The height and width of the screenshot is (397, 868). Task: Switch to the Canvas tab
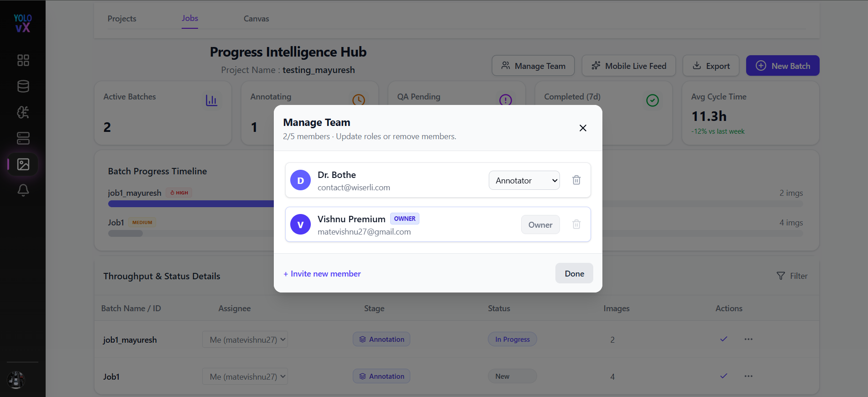pos(256,19)
